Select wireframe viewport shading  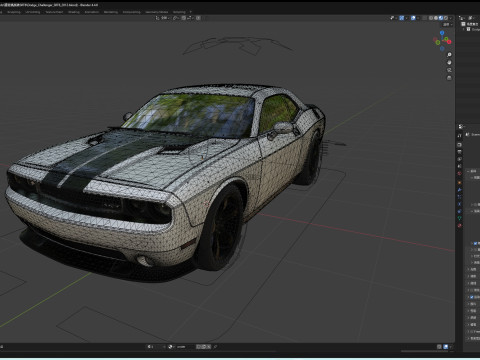point(431,18)
